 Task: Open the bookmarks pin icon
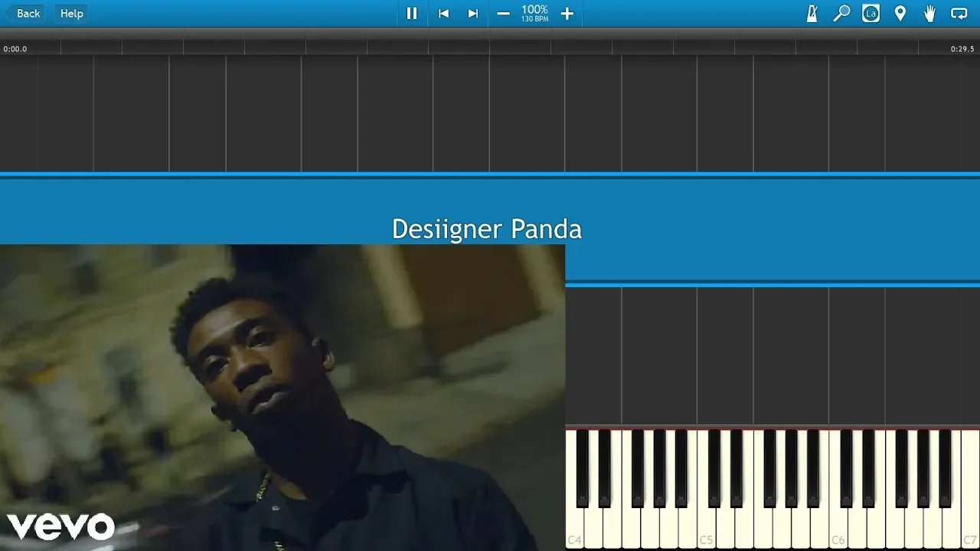(x=900, y=13)
